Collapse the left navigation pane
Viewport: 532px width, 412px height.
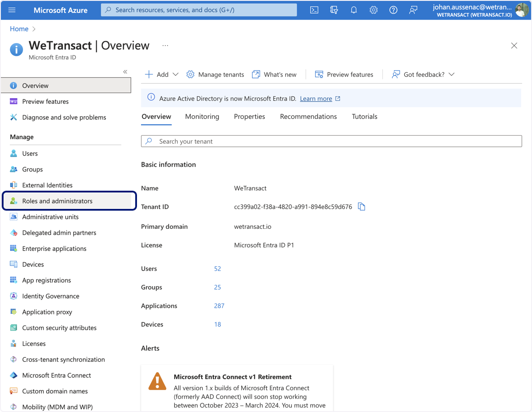(x=125, y=71)
